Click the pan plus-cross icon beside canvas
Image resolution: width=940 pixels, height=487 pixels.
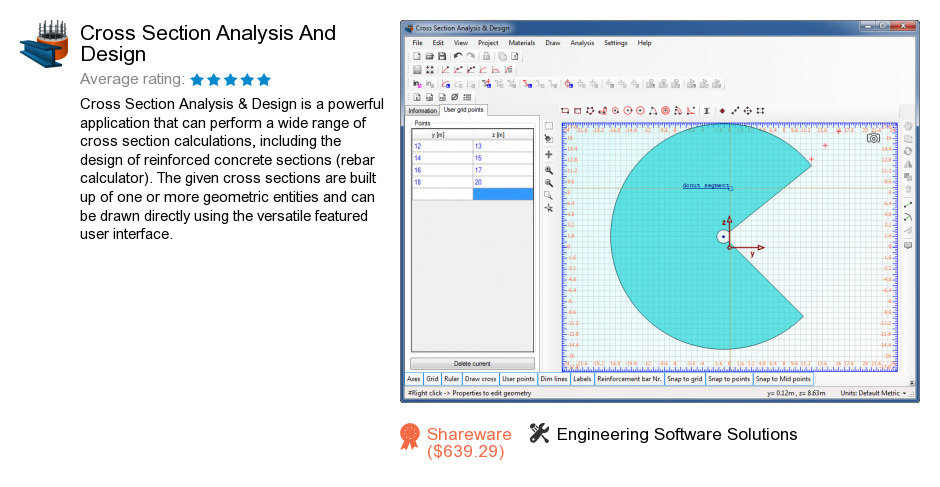click(x=549, y=155)
